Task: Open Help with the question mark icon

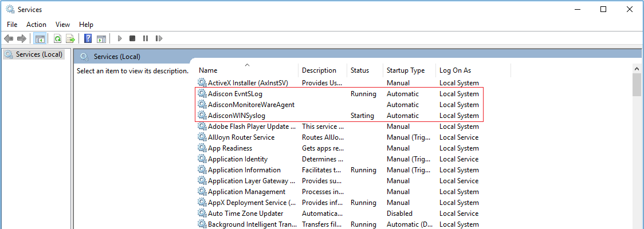Action: (88, 38)
